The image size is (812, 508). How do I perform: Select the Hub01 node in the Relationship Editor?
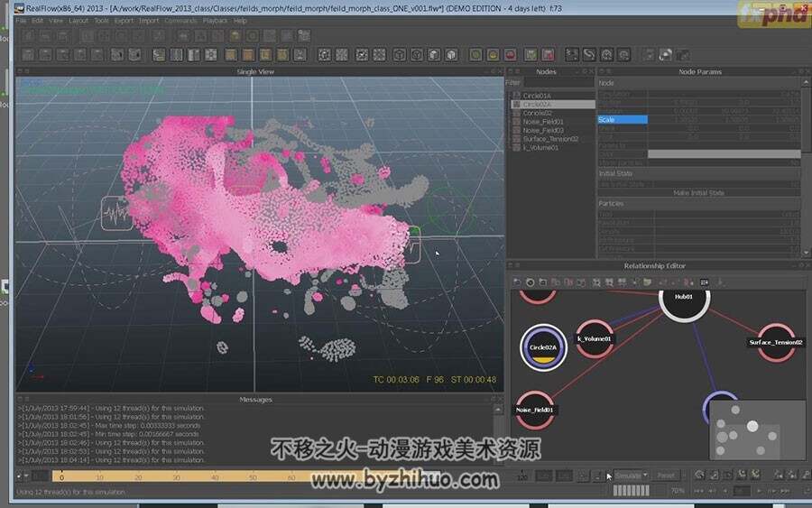(x=684, y=299)
